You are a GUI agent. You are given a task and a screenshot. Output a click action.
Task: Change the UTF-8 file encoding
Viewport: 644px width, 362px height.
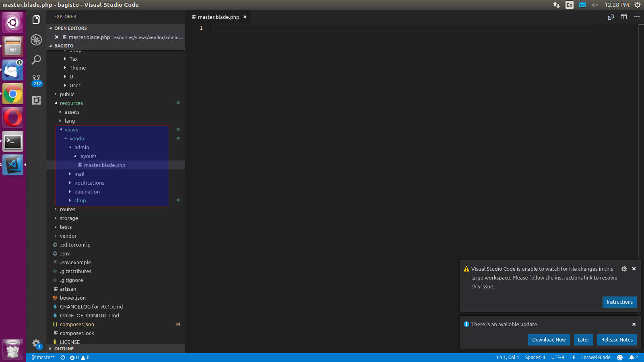(x=557, y=358)
